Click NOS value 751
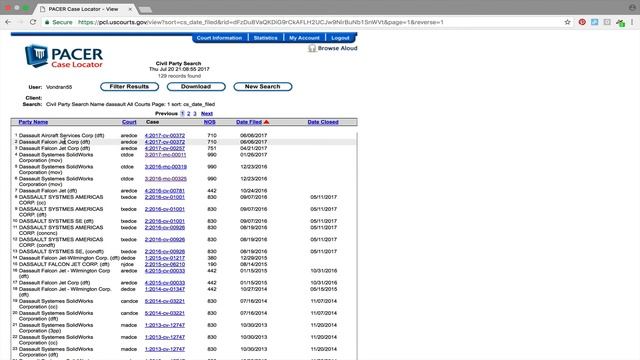This screenshot has width=640, height=360. click(212, 149)
